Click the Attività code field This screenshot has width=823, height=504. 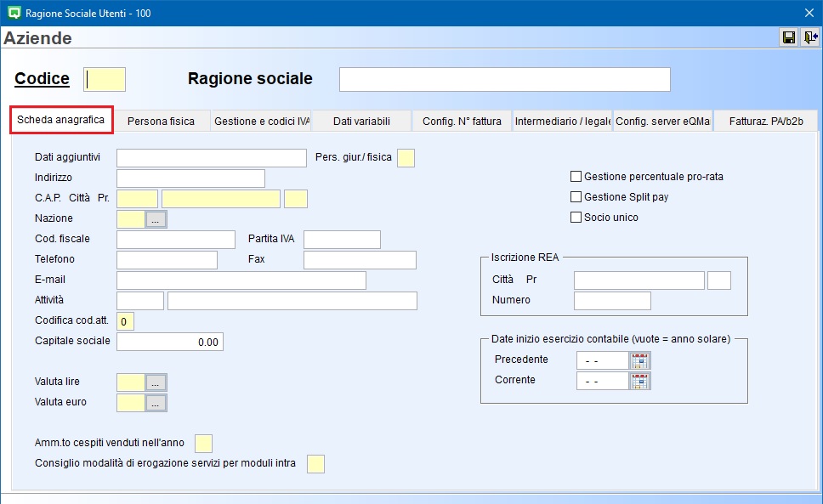click(140, 301)
